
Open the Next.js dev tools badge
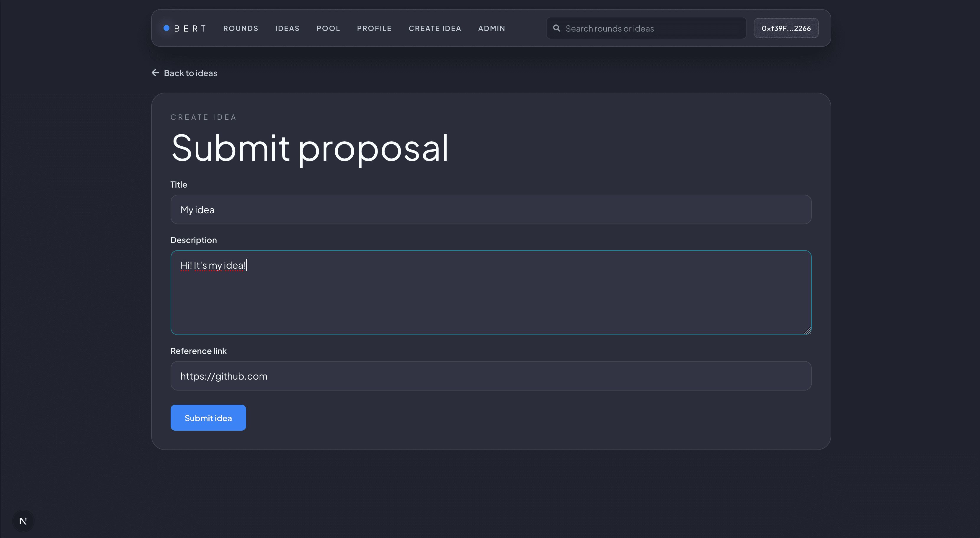click(23, 521)
